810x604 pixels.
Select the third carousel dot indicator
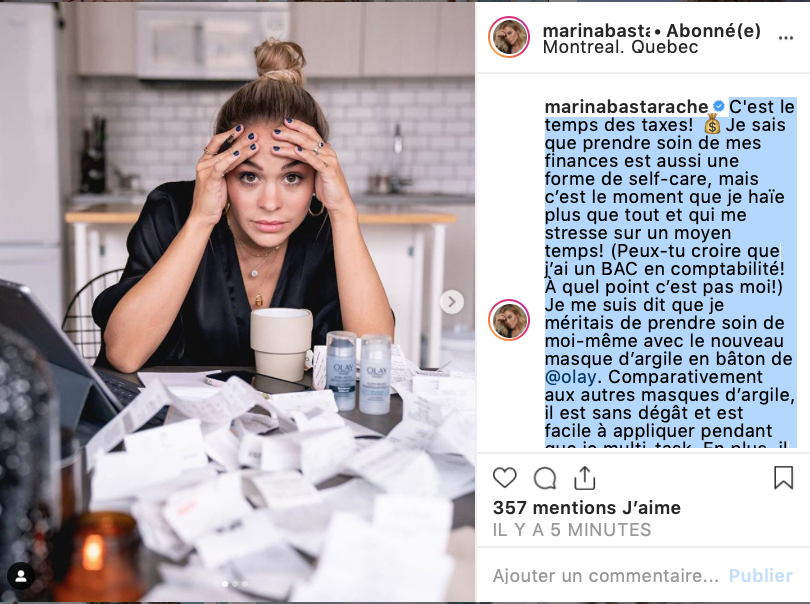coord(245,584)
